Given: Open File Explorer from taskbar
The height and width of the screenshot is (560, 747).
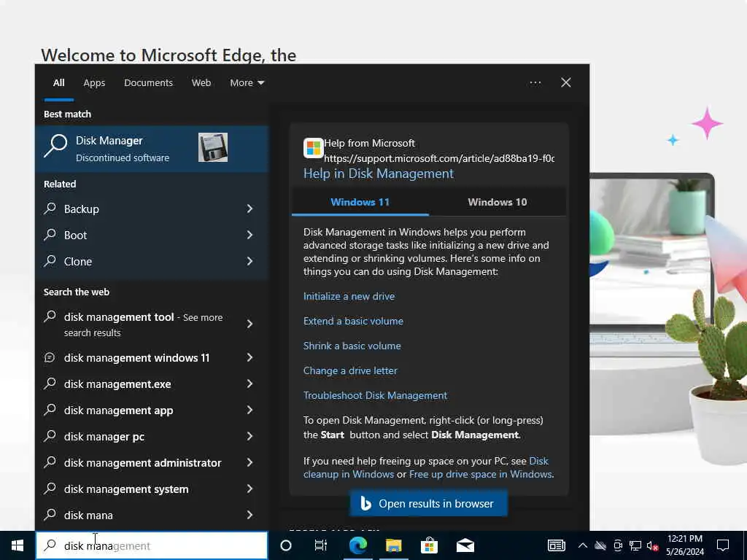Looking at the screenshot, I should pyautogui.click(x=393, y=545).
